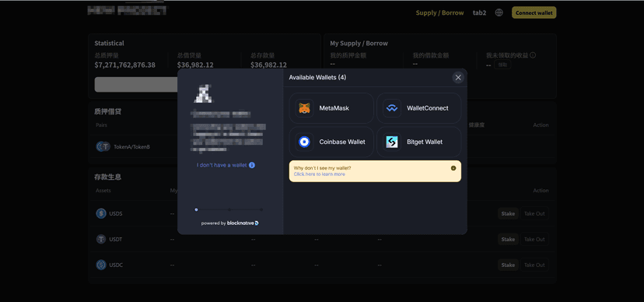Screen dimensions: 644x302
Task: Click Stake button for USDS row
Action: [x=508, y=214]
